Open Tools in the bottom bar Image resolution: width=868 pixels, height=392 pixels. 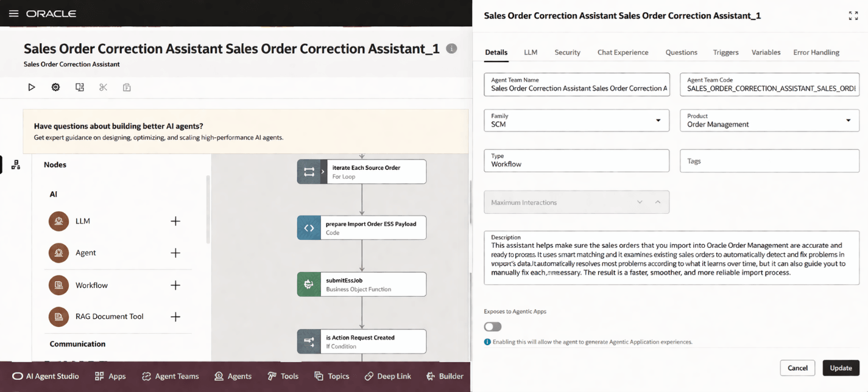point(283,376)
